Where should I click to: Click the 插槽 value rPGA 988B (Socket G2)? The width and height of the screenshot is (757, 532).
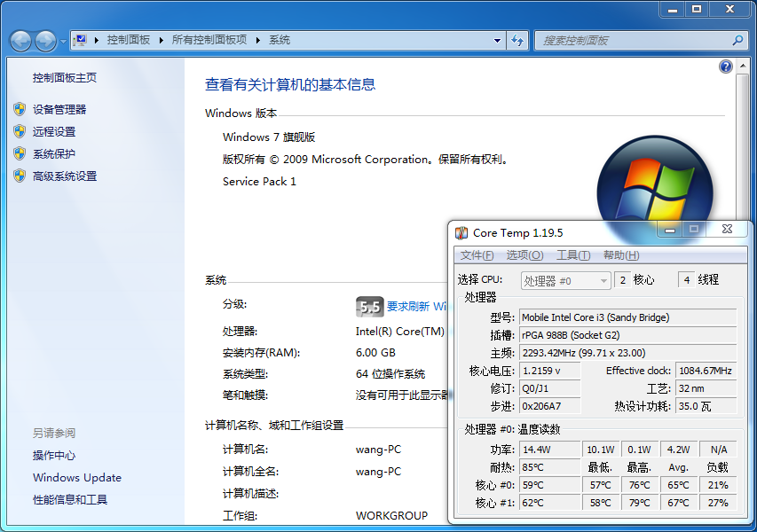tap(628, 335)
